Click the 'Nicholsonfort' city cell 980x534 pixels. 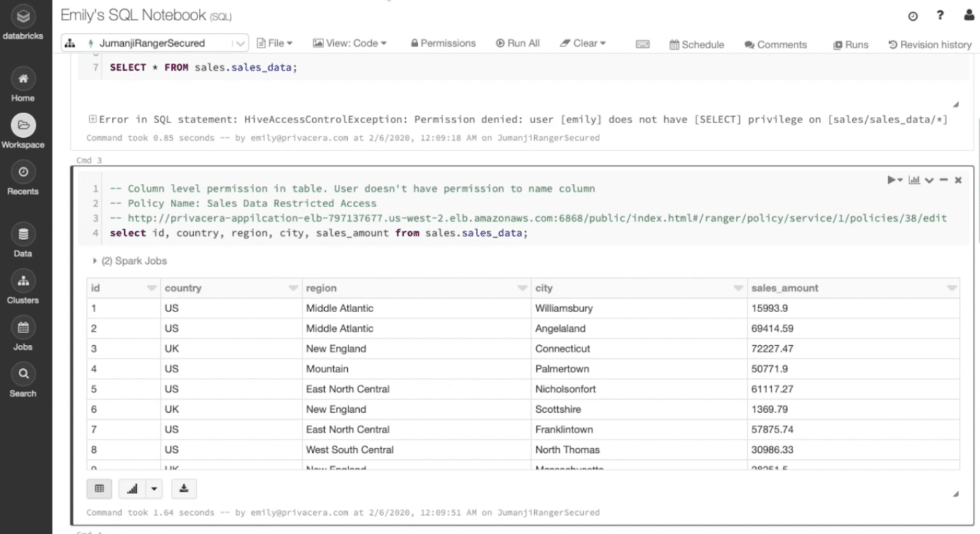[x=639, y=389]
